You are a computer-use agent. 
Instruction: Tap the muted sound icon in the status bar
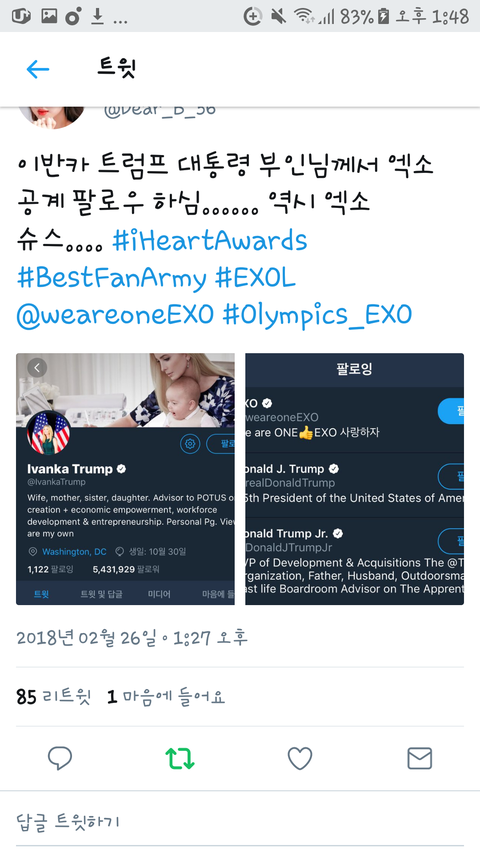[x=279, y=16]
